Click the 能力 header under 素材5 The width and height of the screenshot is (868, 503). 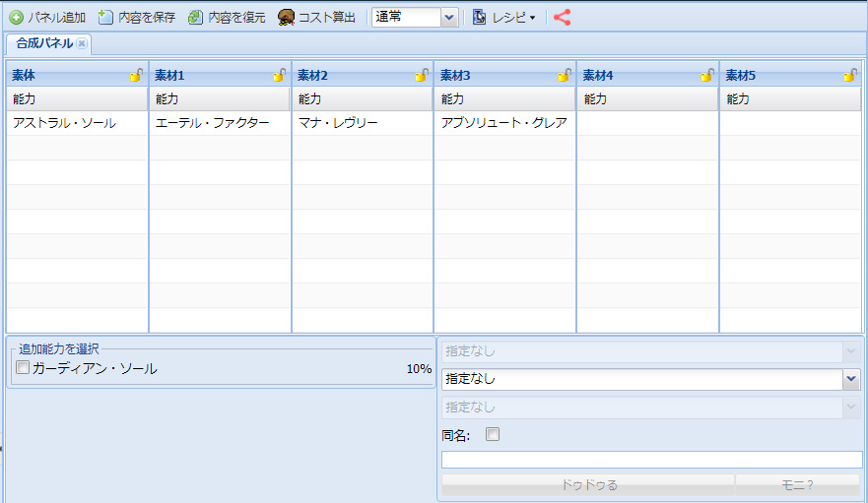pos(790,99)
